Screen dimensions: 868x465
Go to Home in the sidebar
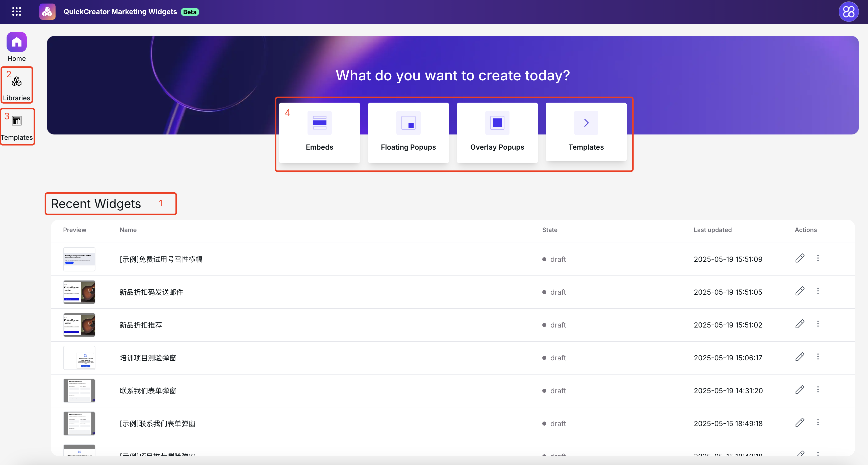16,47
